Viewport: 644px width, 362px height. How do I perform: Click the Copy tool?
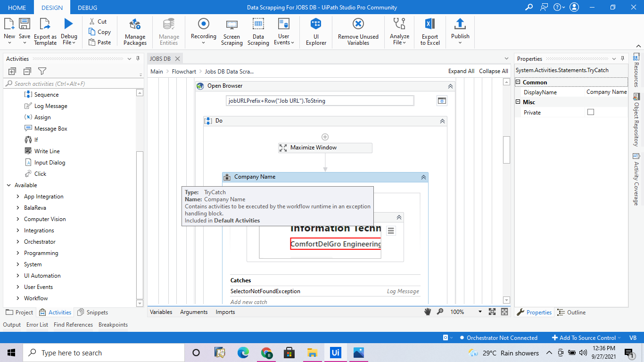[x=99, y=32]
